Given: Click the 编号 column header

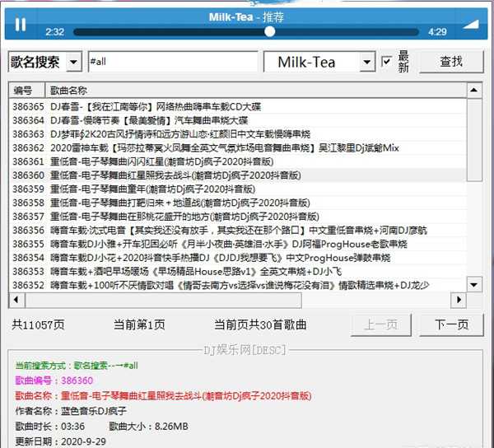Looking at the screenshot, I should [x=24, y=91].
